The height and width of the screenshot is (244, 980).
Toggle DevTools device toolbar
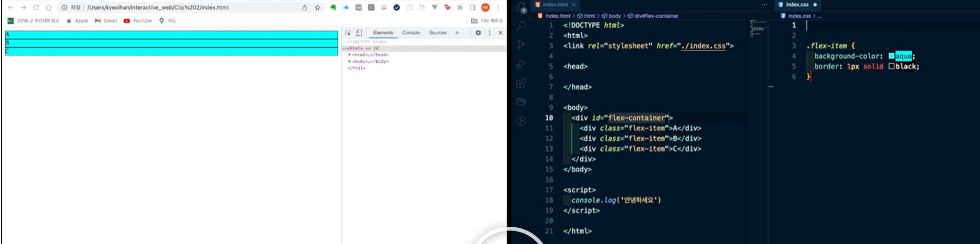click(x=359, y=33)
